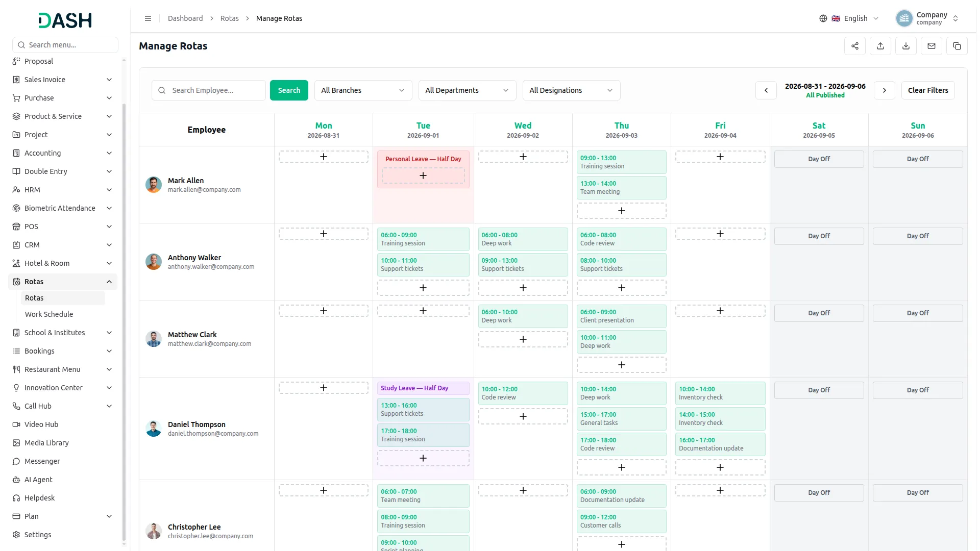Open the All Departments dropdown
Screen dimensions: 980x551
click(467, 90)
